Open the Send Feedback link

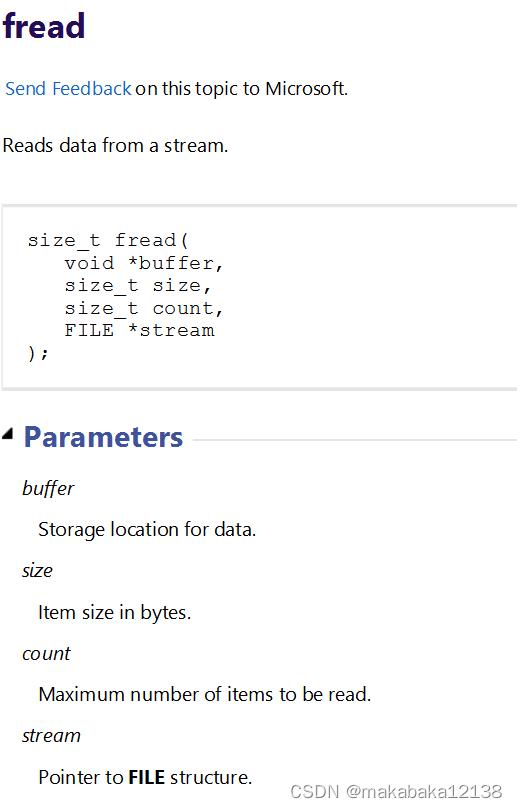click(68, 89)
